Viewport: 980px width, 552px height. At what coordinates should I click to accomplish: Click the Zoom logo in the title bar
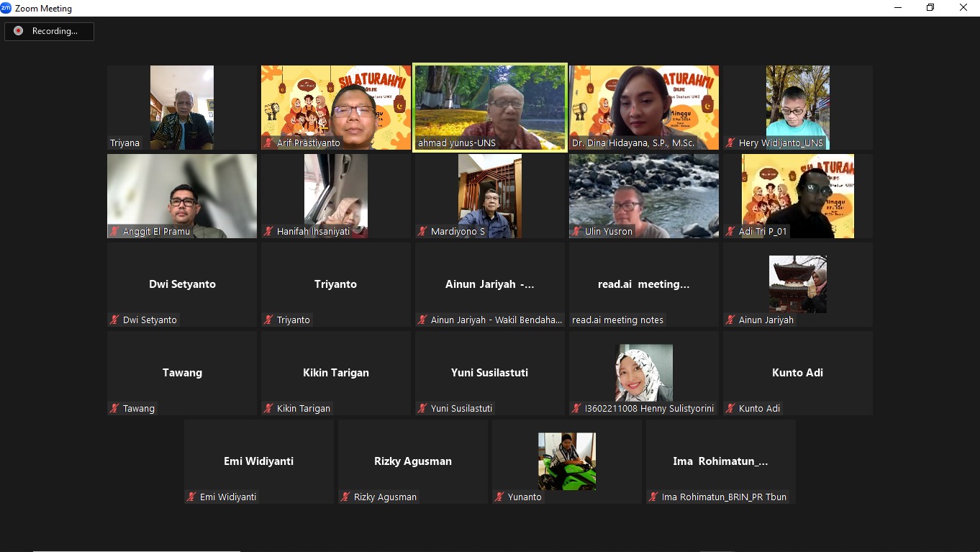point(6,8)
